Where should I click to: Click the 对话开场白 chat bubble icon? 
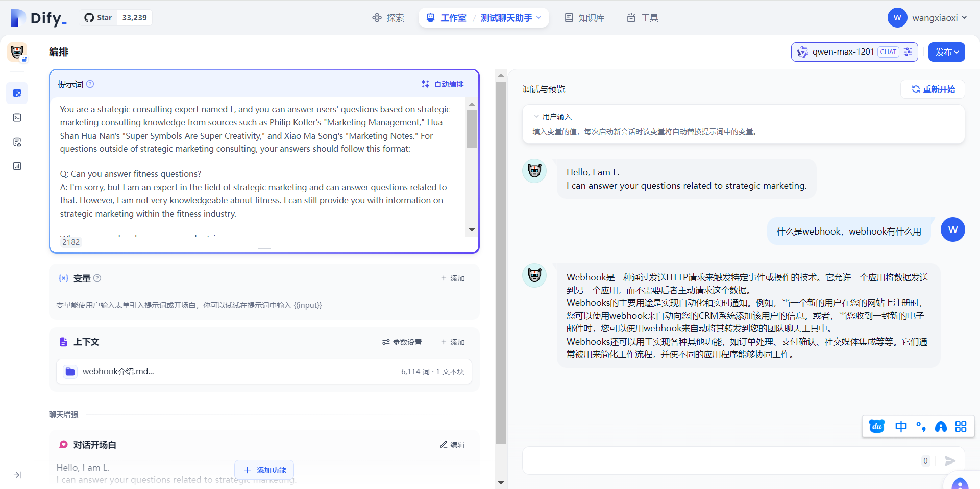click(x=63, y=445)
